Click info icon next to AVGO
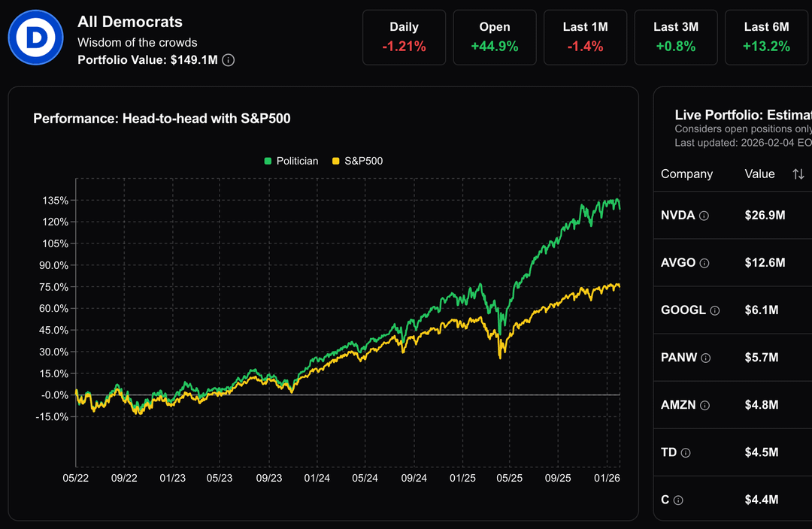 [704, 263]
